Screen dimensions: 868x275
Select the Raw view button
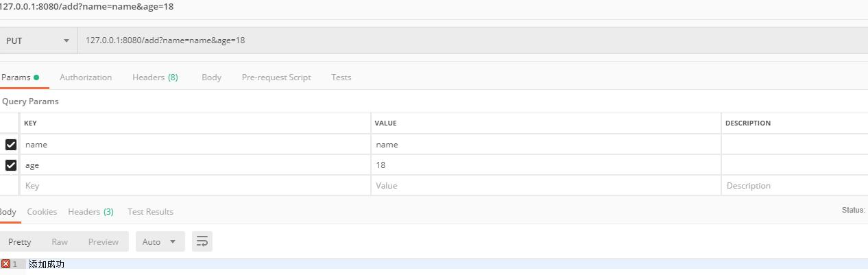60,241
